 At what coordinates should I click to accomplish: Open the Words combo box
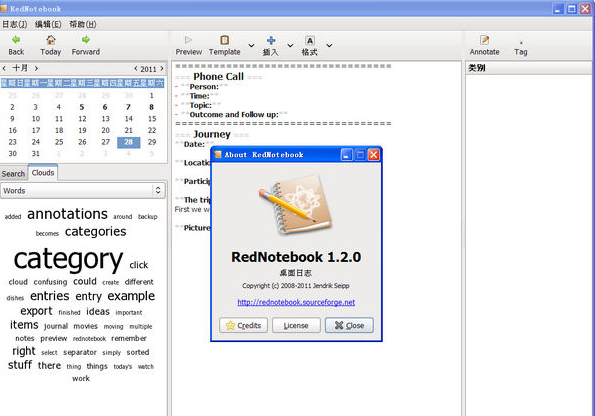click(x=83, y=191)
